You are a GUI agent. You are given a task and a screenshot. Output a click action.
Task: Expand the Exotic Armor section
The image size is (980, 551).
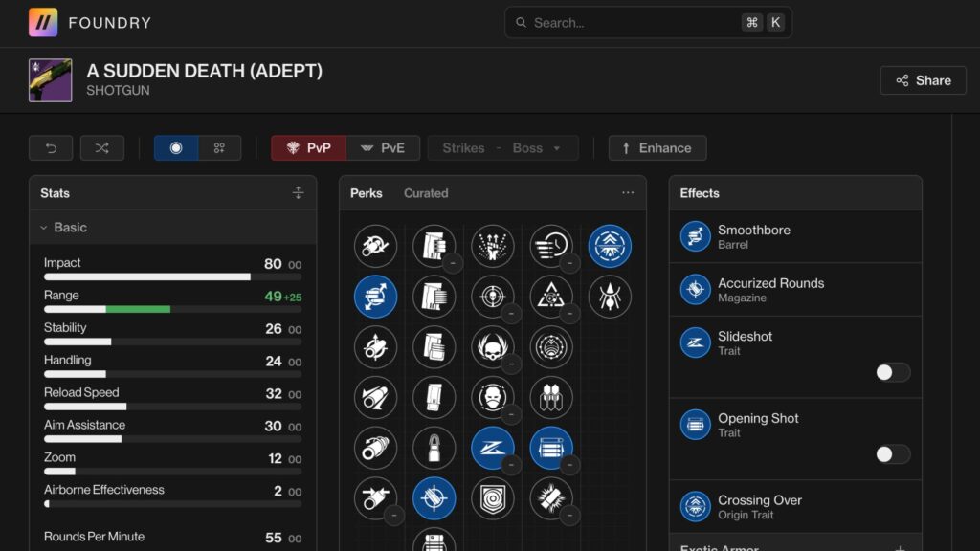(899, 548)
